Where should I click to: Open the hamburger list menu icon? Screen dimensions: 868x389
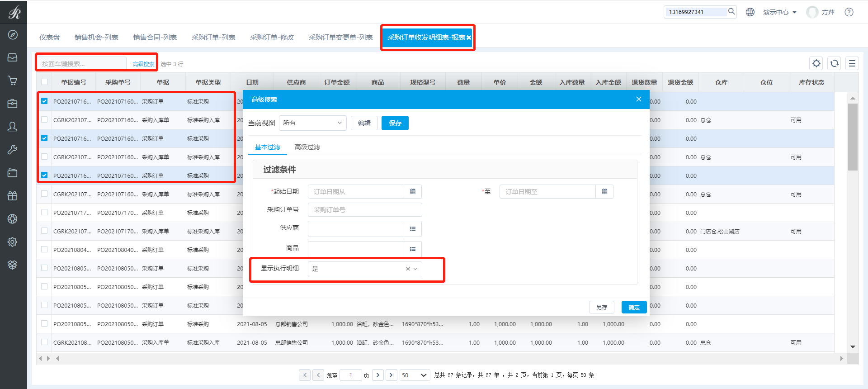pyautogui.click(x=852, y=63)
